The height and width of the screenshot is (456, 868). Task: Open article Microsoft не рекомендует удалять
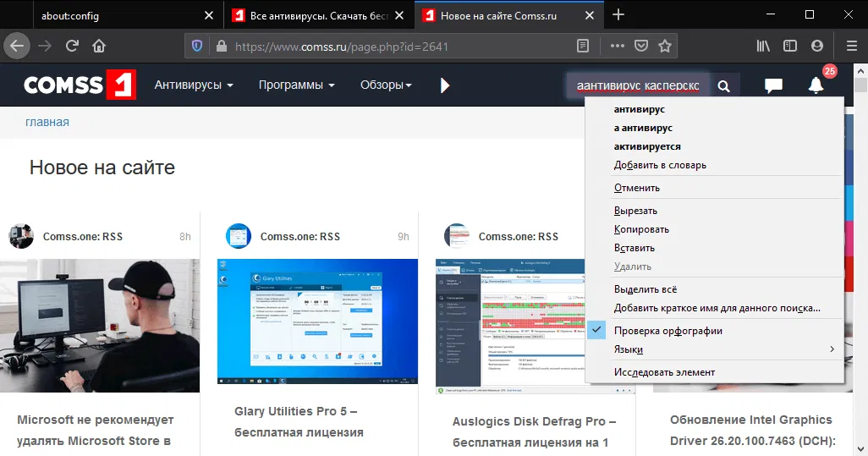tap(96, 431)
